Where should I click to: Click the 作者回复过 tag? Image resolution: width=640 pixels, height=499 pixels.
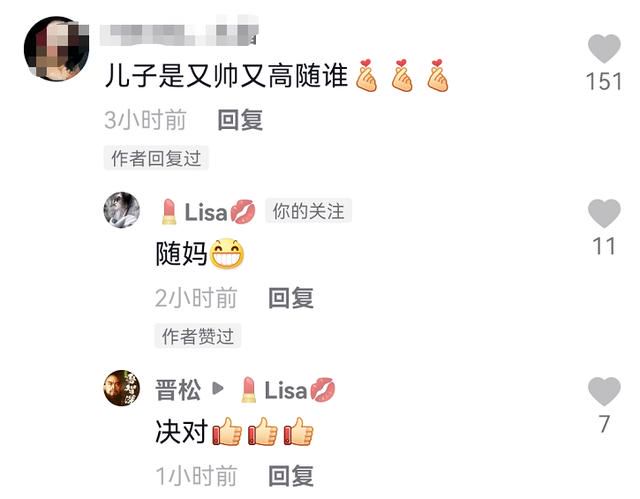[156, 158]
